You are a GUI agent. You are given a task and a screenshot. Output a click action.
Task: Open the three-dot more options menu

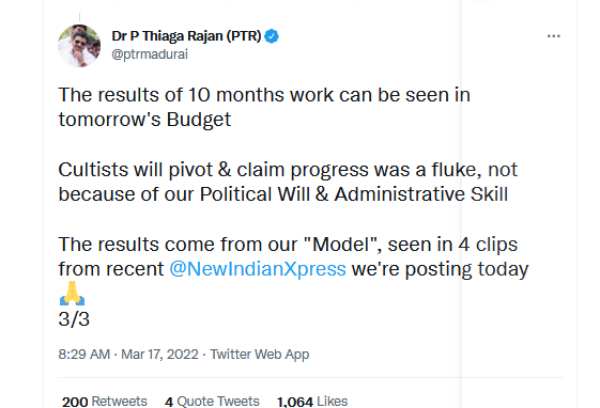click(553, 36)
